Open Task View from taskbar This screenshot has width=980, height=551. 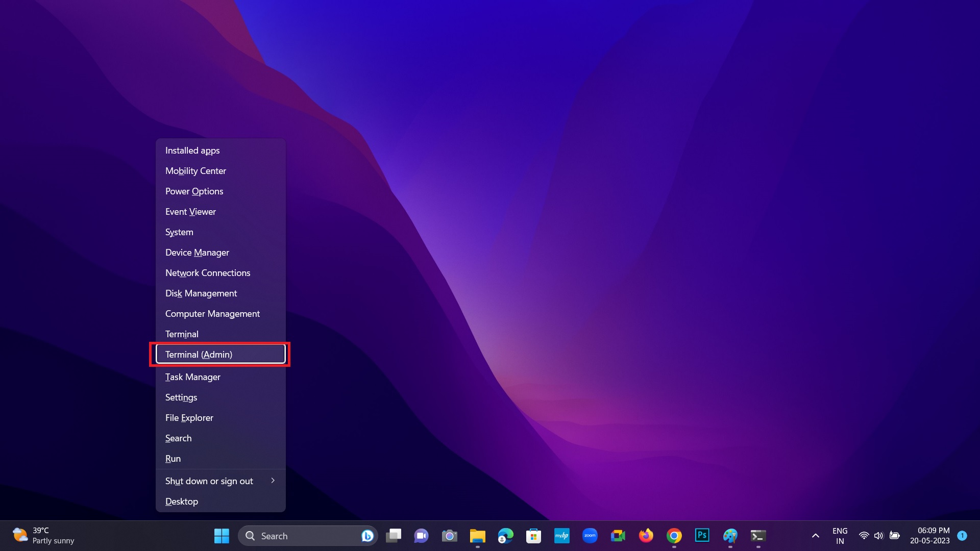394,536
